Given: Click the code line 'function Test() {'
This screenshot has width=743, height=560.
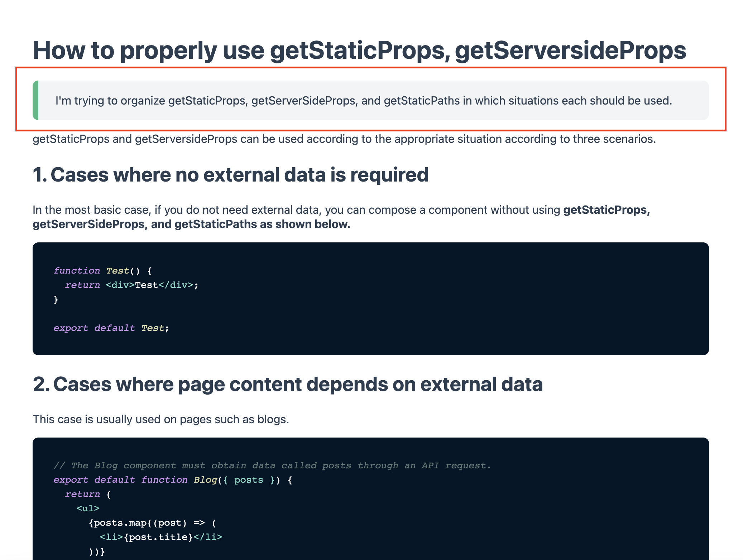Looking at the screenshot, I should click(x=103, y=271).
